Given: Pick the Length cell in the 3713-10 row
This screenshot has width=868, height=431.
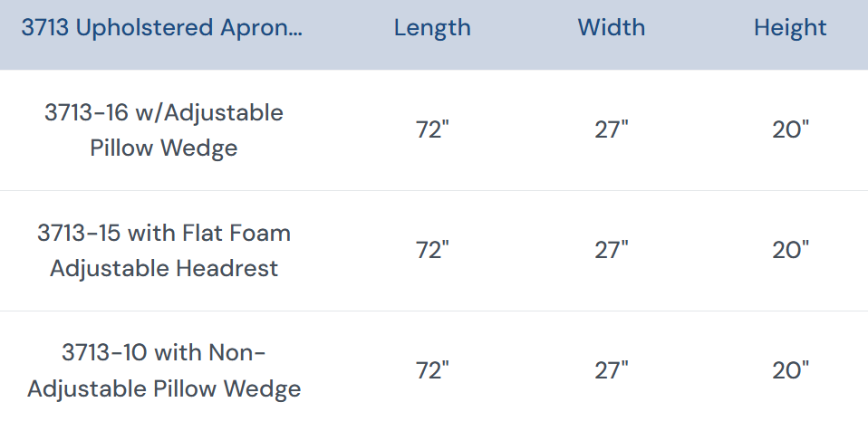Looking at the screenshot, I should pyautogui.click(x=432, y=371).
